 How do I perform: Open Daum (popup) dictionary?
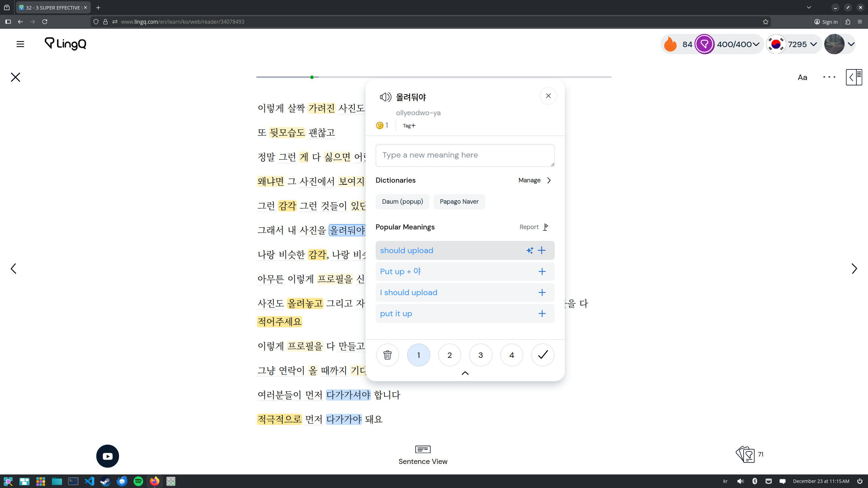click(x=402, y=202)
